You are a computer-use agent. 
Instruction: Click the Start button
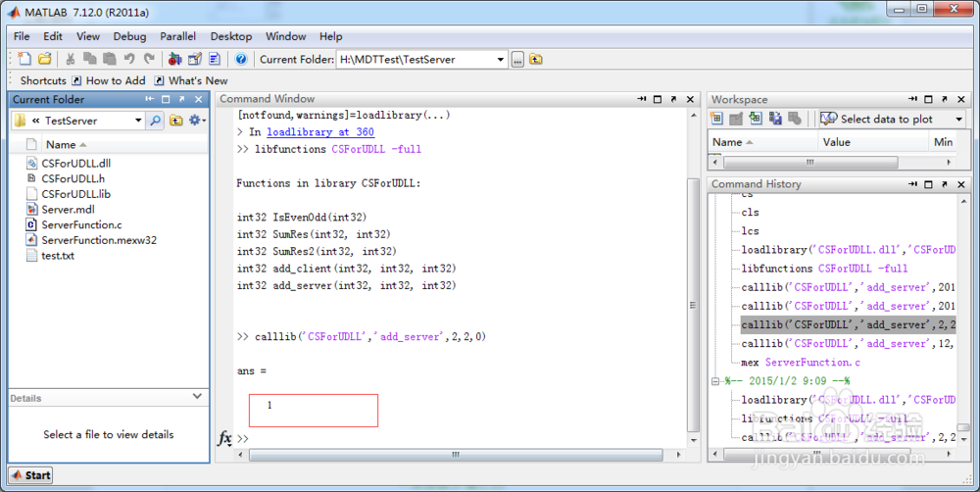(x=31, y=475)
